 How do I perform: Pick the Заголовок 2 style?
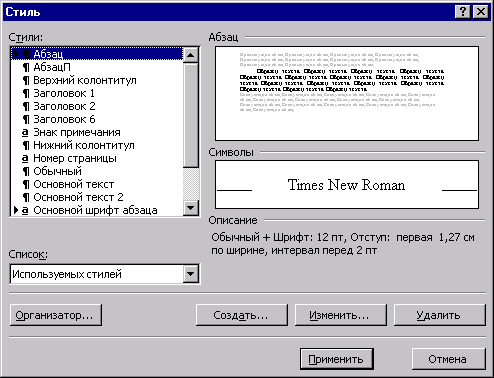[97, 106]
